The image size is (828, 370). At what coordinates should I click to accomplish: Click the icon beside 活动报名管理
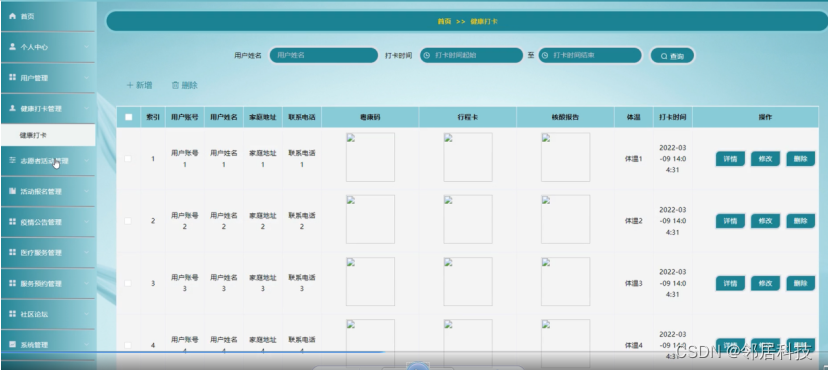13,191
